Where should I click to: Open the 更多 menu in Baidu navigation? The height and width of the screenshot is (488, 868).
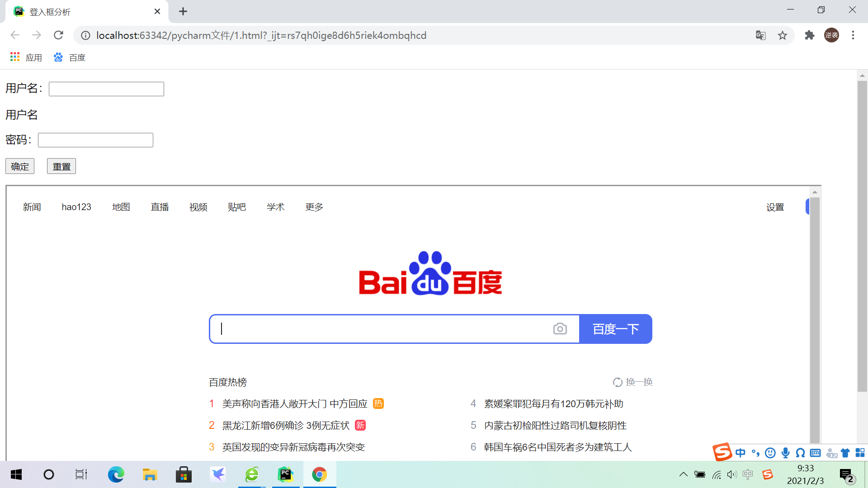point(314,207)
